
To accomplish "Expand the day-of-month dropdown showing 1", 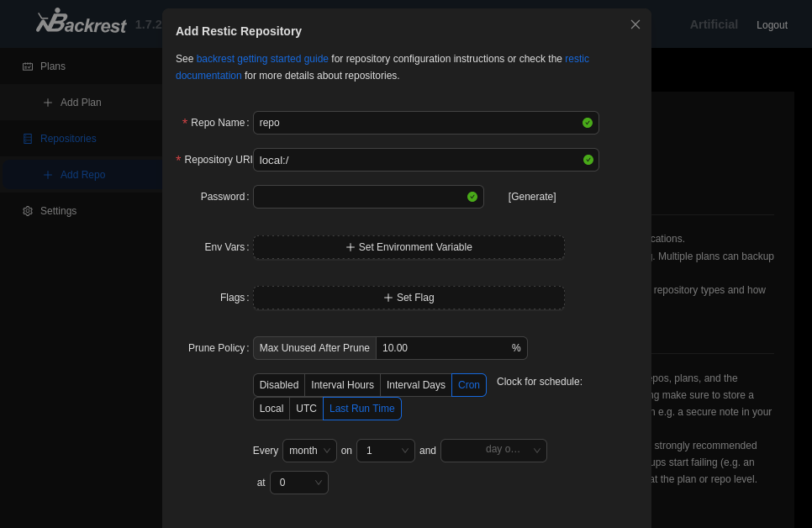I will pos(385,451).
